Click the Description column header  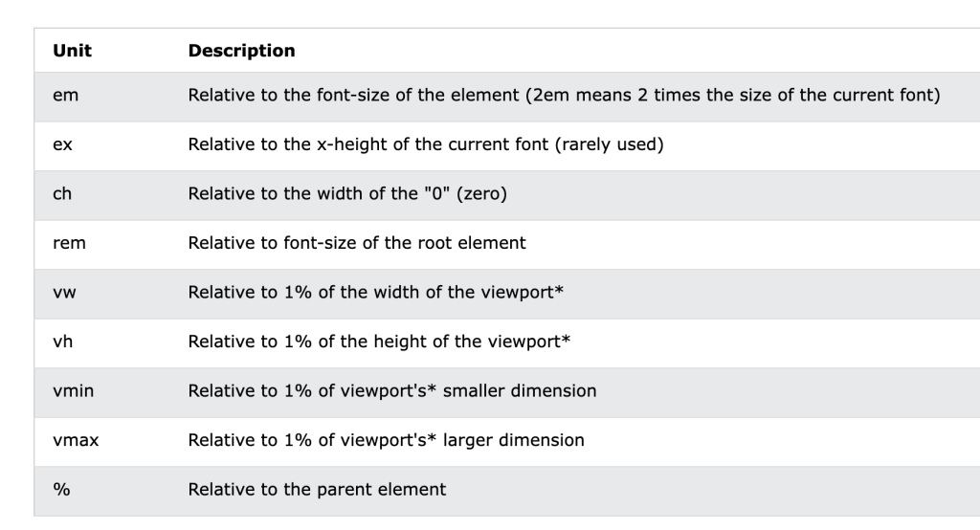(x=241, y=51)
